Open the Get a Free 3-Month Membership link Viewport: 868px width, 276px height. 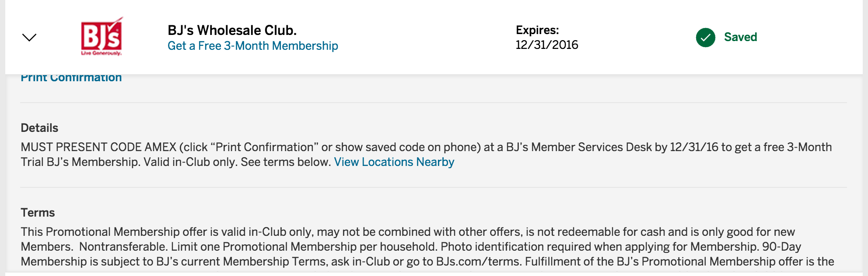click(252, 46)
